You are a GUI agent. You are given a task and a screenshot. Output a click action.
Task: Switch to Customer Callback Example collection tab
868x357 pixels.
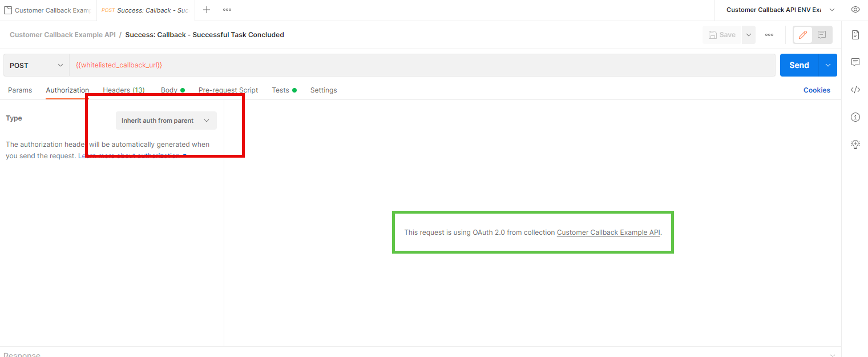pos(48,10)
